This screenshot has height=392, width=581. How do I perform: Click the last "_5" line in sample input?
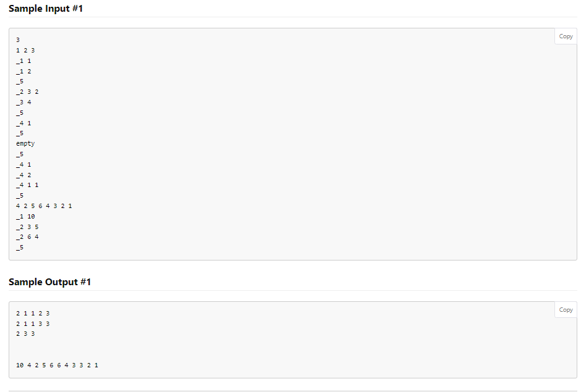[19, 247]
